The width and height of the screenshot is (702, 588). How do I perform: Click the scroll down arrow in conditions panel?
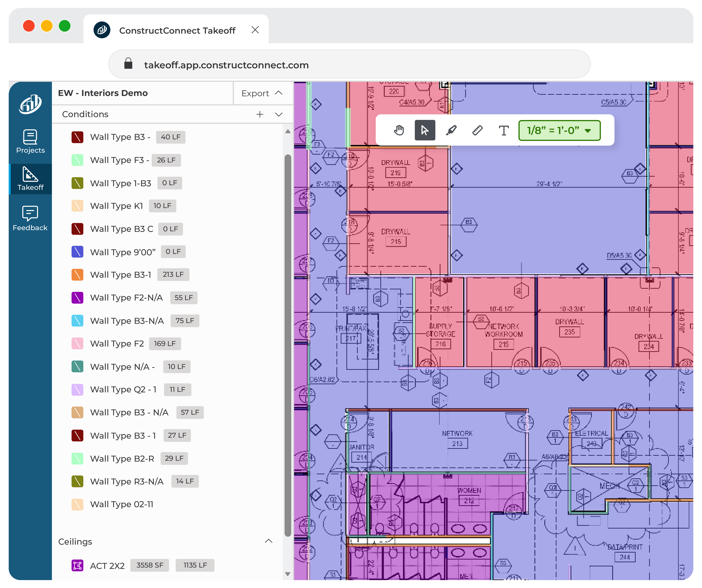[288, 574]
